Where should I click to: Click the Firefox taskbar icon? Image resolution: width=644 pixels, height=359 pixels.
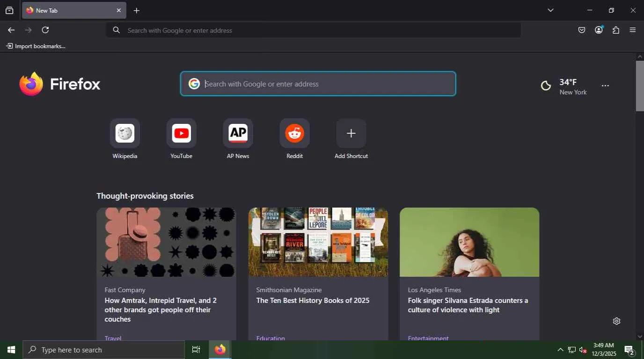[x=220, y=350]
